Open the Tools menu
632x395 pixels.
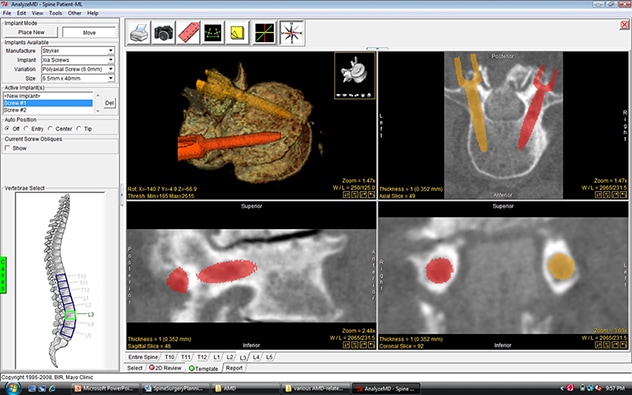click(x=56, y=13)
